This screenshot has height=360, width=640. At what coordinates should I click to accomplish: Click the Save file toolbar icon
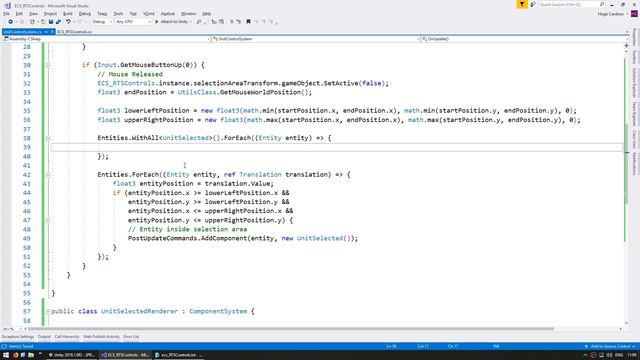click(x=51, y=22)
